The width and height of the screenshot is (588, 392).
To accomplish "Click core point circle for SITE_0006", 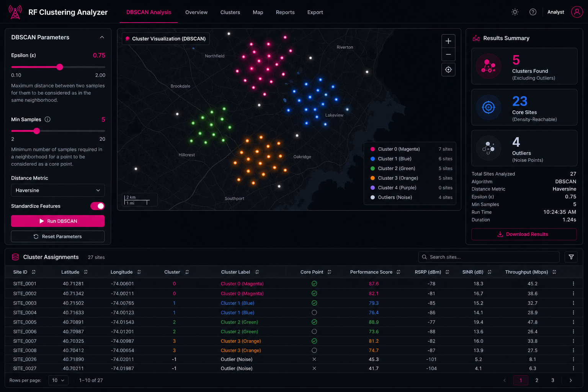I will (314, 332).
